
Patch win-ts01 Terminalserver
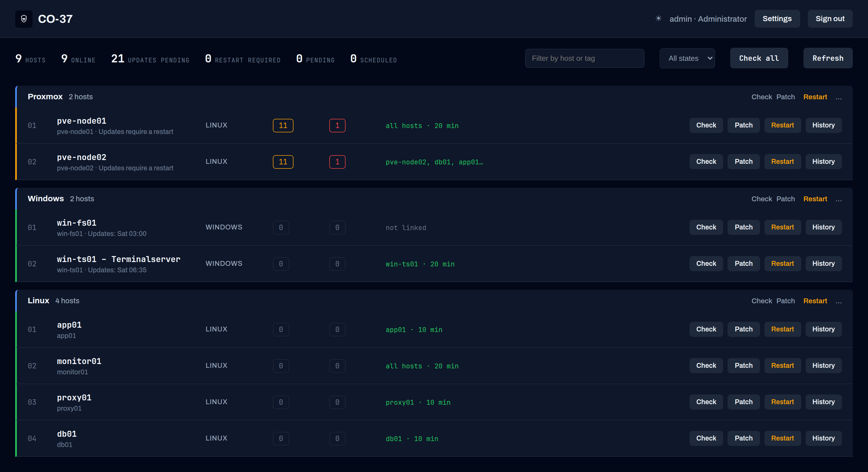tap(743, 264)
